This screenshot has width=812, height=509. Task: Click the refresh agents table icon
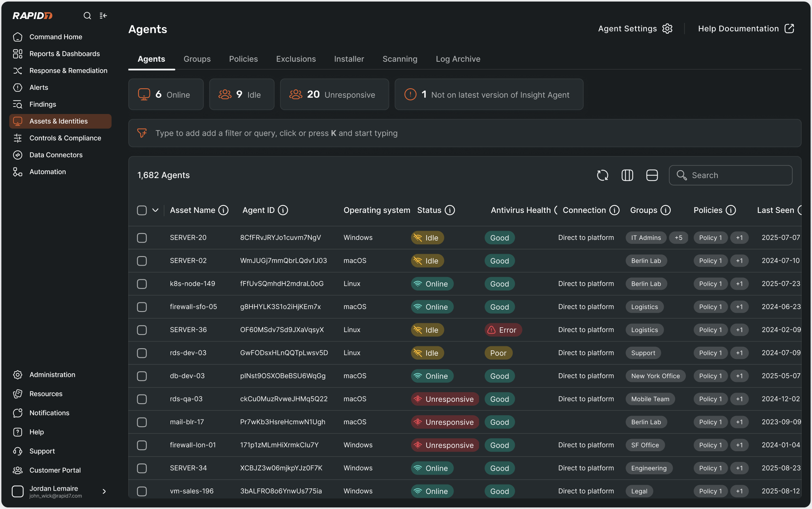(602, 175)
